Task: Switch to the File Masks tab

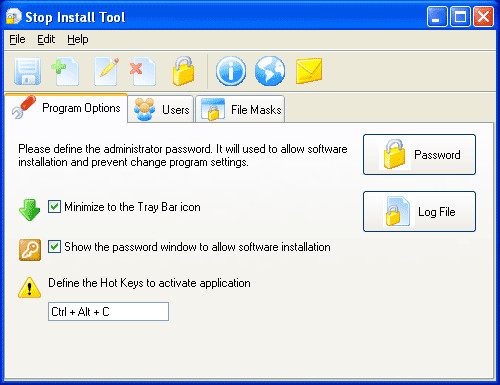Action: [x=240, y=109]
